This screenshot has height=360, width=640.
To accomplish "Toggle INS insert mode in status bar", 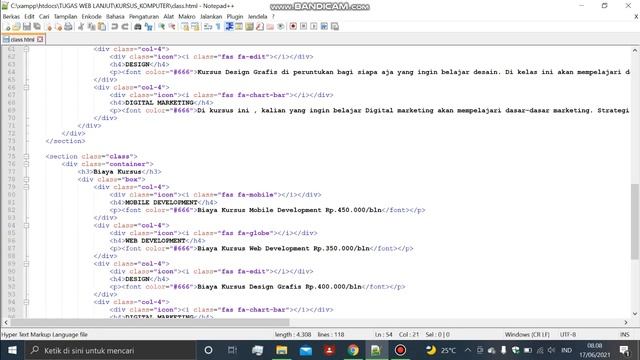I will pos(624,334).
